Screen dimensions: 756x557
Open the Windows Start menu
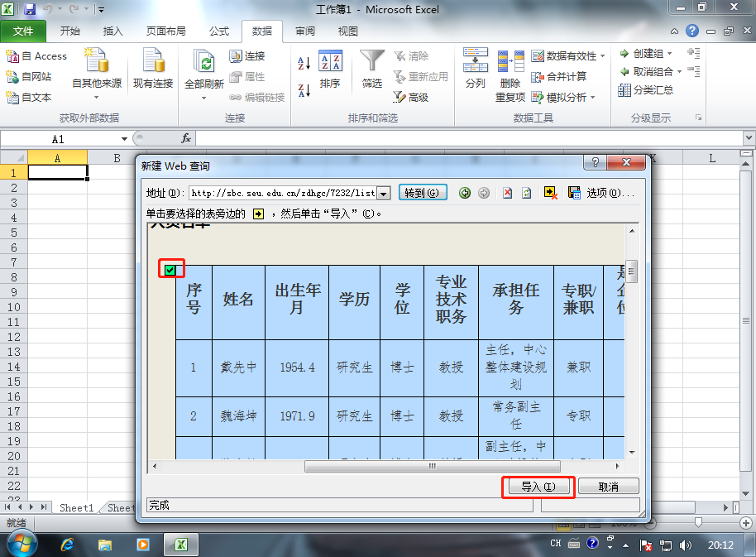click(x=22, y=545)
